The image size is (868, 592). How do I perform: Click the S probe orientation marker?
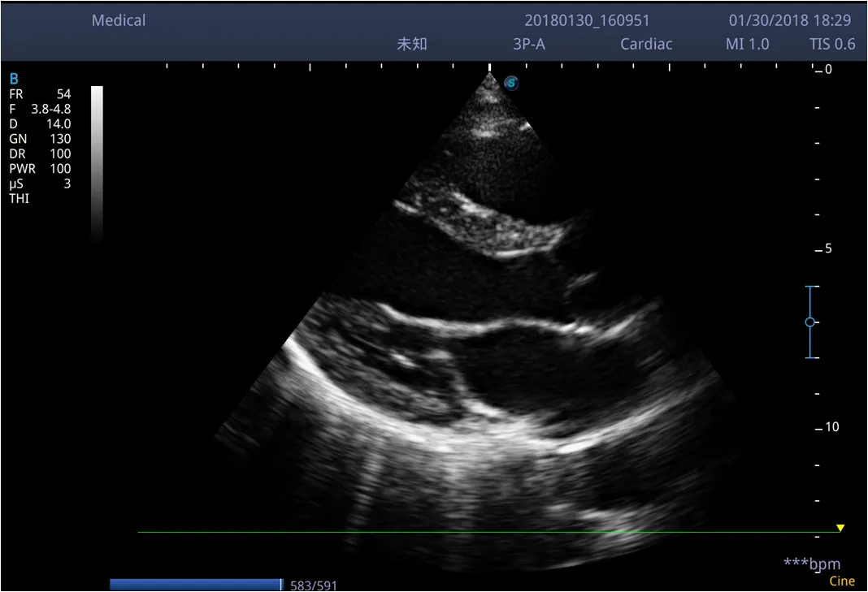pos(511,82)
